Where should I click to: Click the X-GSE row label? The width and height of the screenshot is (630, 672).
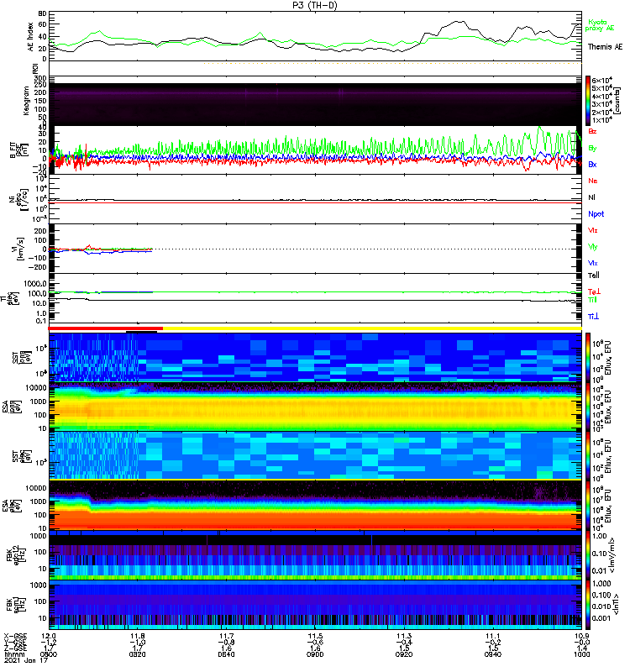click(15, 636)
